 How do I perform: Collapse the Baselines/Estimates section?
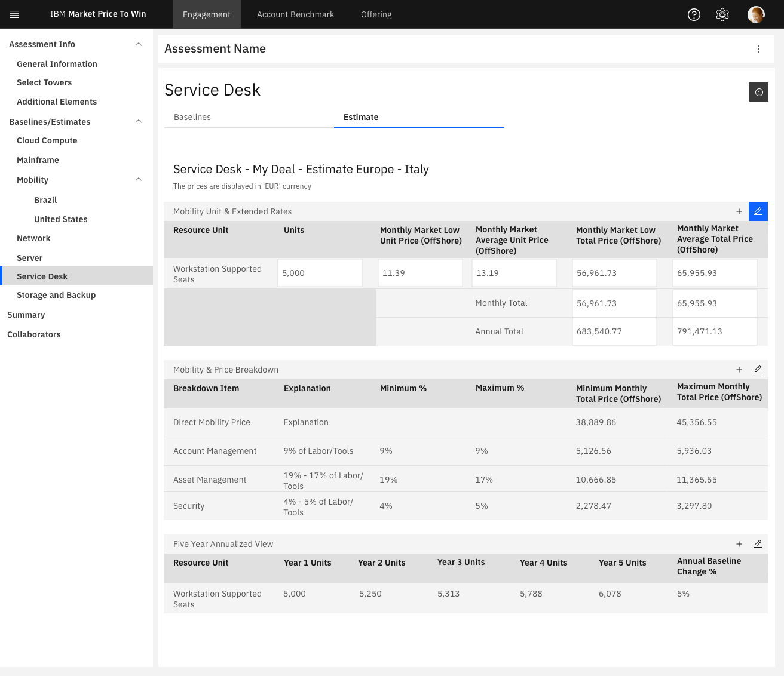[139, 122]
